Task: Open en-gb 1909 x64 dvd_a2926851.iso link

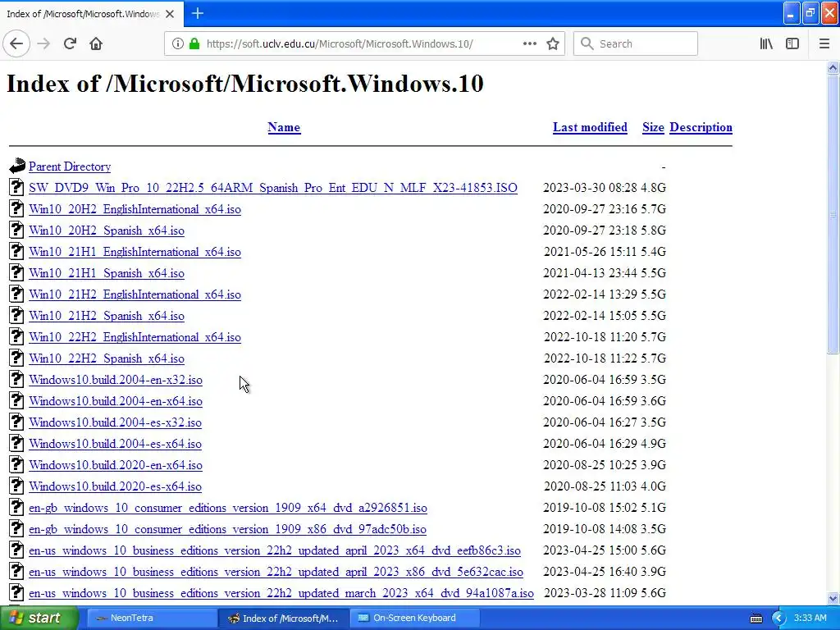Action: [x=228, y=508]
